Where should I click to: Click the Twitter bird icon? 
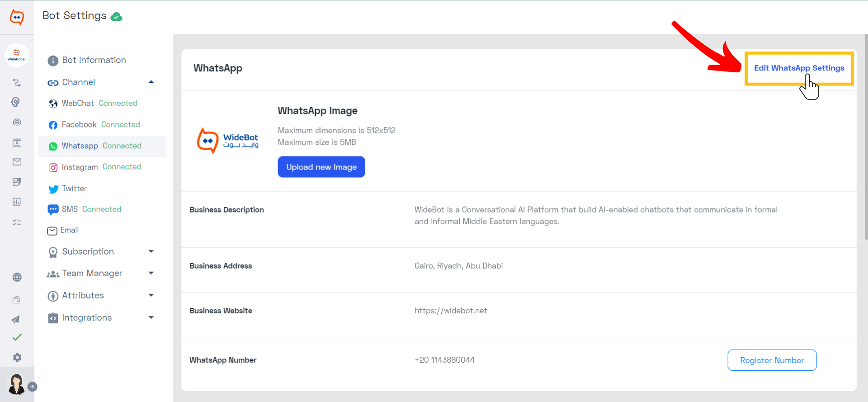coord(53,189)
